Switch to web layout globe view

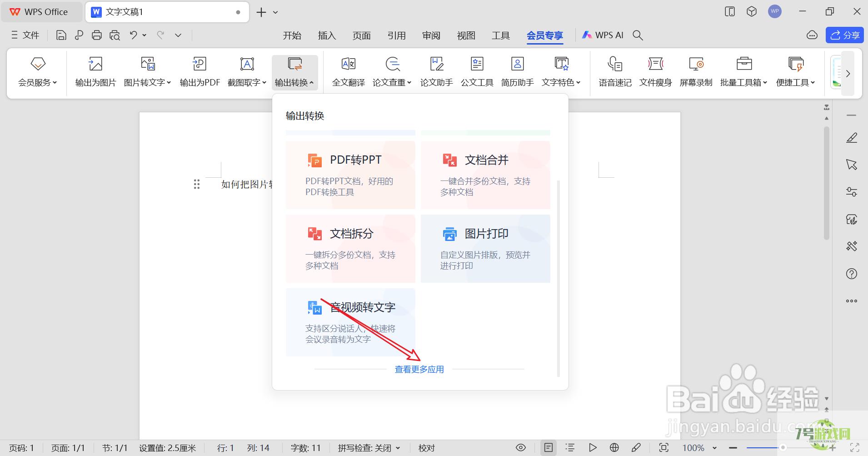click(x=614, y=448)
